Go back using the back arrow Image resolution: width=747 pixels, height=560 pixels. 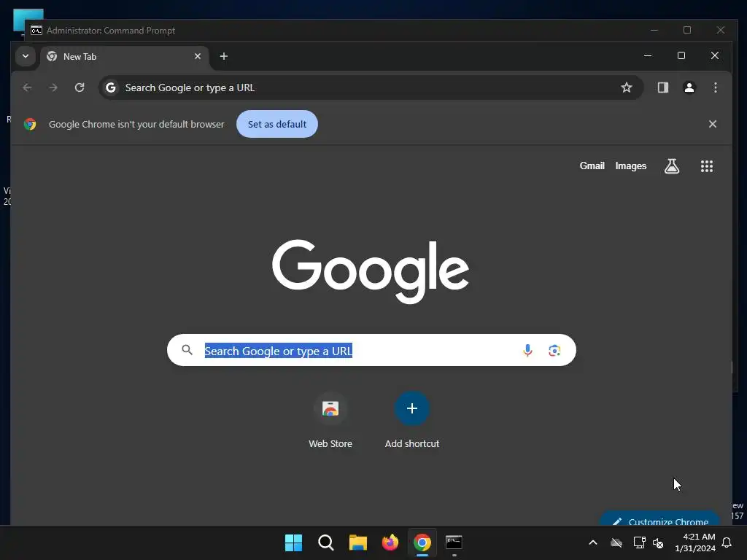point(27,87)
